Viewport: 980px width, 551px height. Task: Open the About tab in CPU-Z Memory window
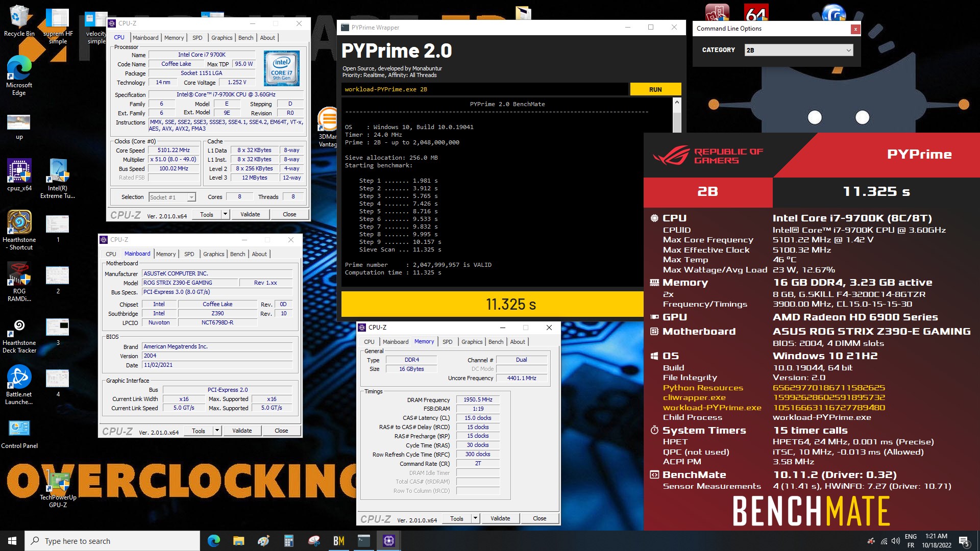[x=517, y=342]
